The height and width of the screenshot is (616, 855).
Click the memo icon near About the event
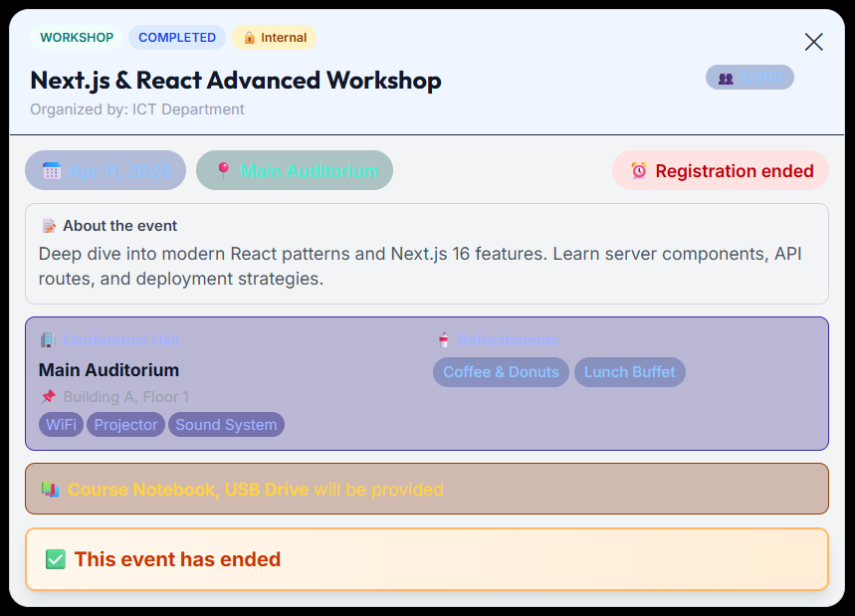coord(49,226)
